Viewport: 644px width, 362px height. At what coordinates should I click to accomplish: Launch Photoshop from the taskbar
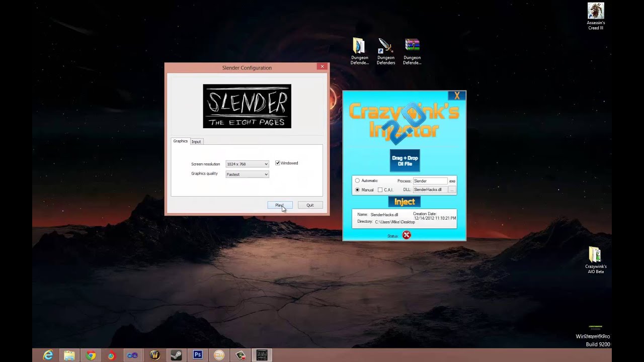click(x=198, y=355)
